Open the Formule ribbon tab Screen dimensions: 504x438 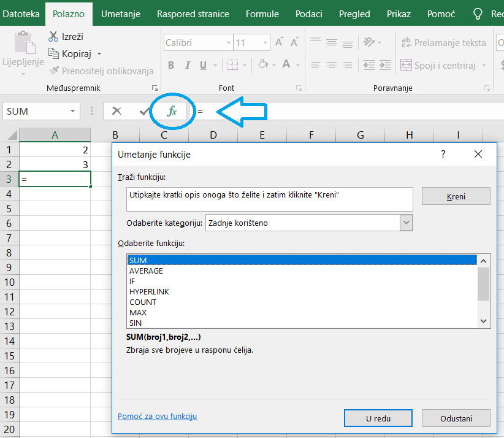(x=262, y=13)
